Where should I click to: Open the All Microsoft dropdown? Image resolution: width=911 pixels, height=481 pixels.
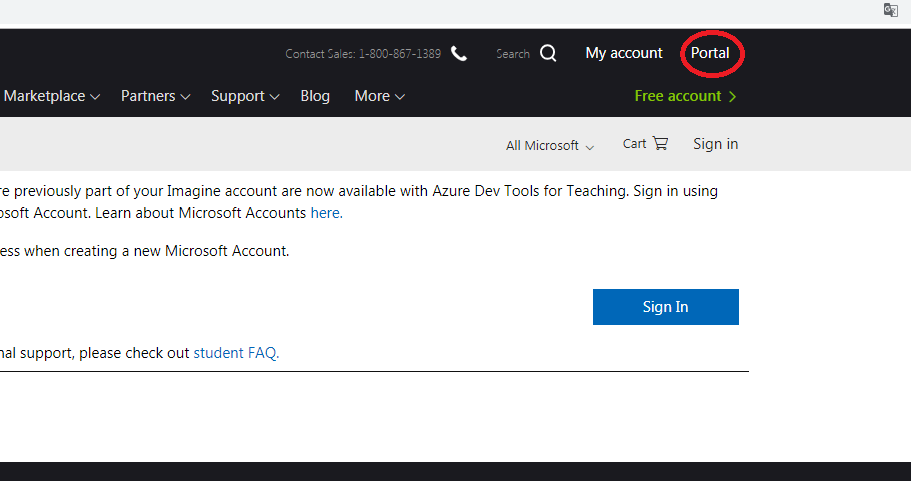549,146
